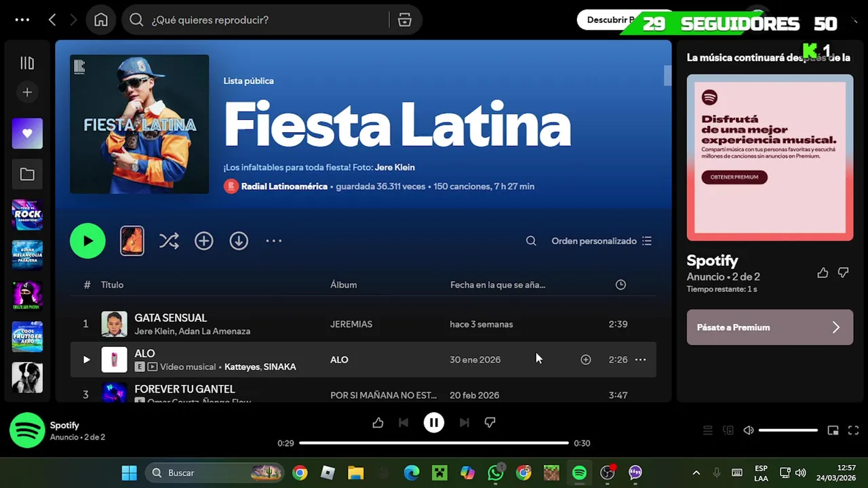Screen dimensions: 868x488
Task: Open Spotify home page
Action: coord(101,20)
